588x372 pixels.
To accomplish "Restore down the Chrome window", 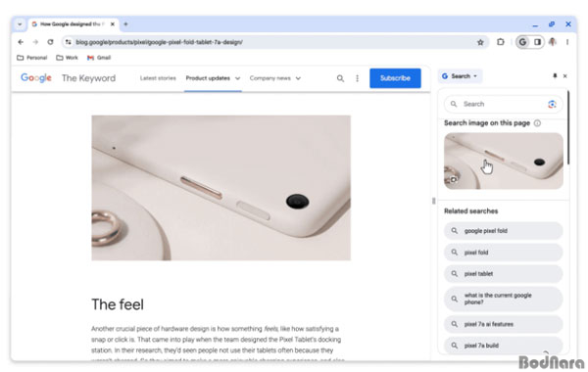I will coord(551,24).
